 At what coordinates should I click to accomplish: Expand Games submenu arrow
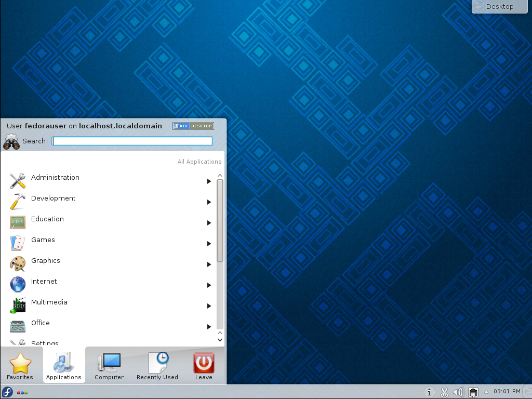(209, 244)
